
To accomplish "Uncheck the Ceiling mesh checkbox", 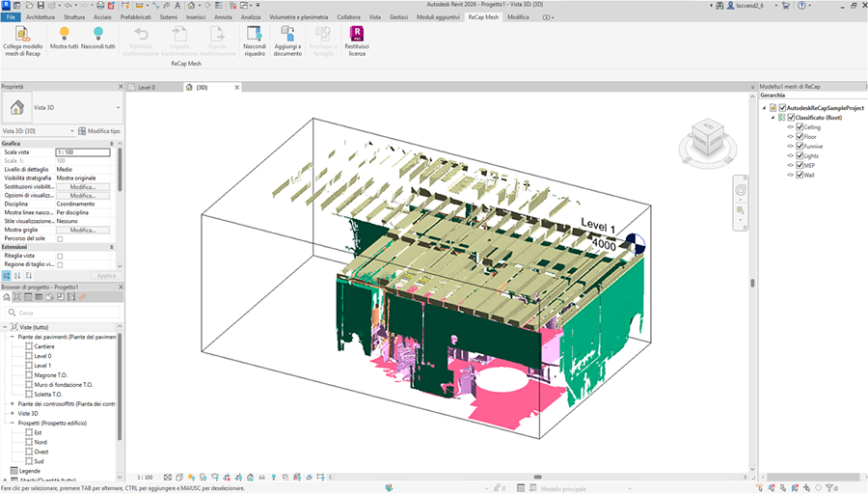I will pyautogui.click(x=800, y=126).
